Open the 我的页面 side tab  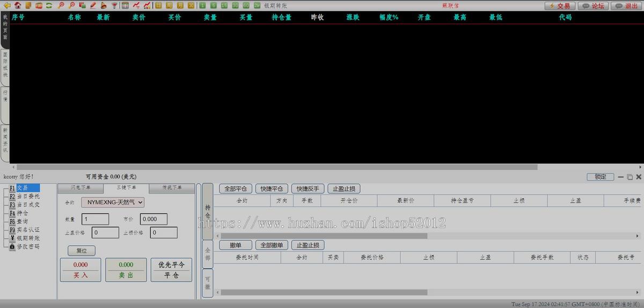5,31
